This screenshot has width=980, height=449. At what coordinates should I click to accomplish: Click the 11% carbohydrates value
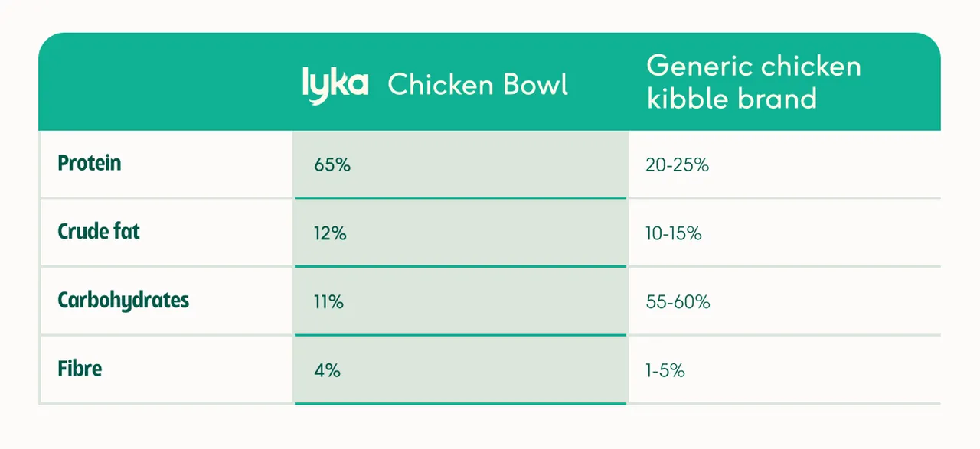[328, 302]
